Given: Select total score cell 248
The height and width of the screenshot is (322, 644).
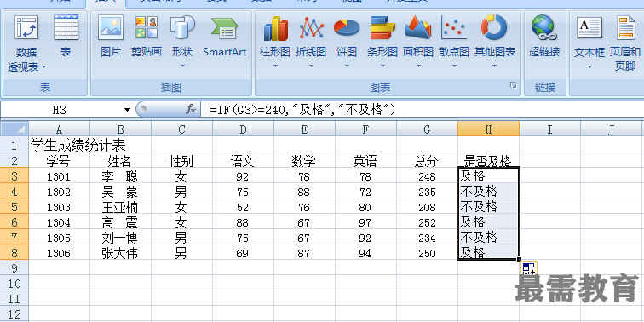Looking at the screenshot, I should (427, 175).
